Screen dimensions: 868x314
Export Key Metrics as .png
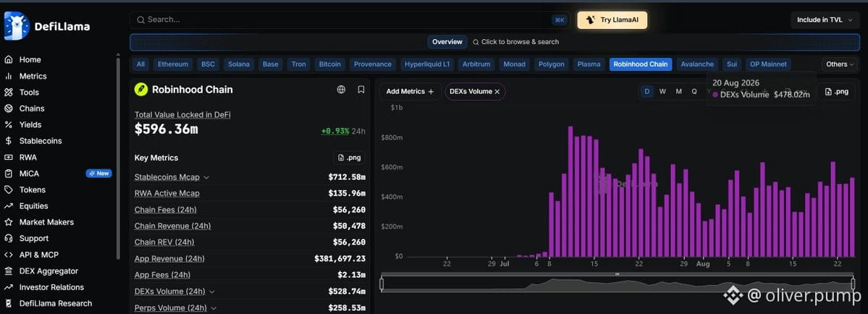(x=350, y=158)
